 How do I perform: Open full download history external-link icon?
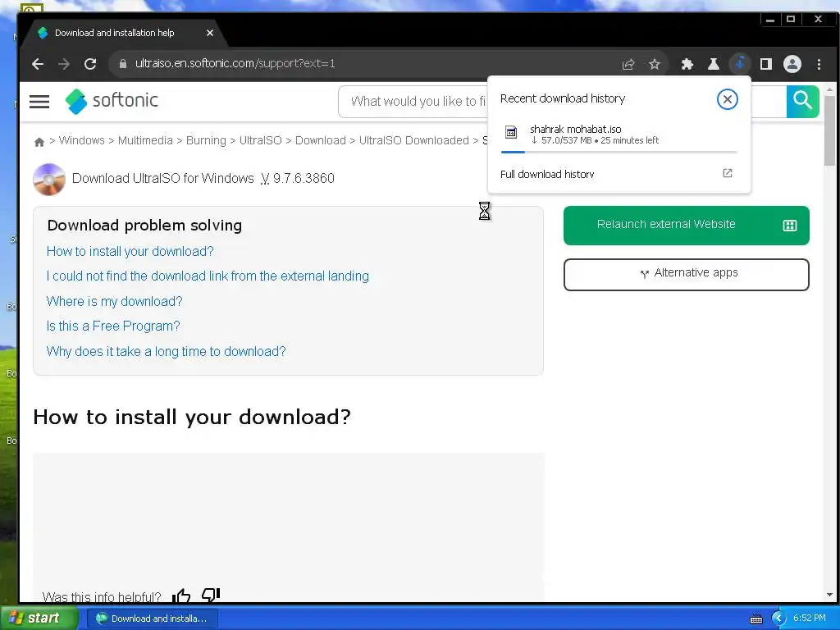(x=728, y=173)
